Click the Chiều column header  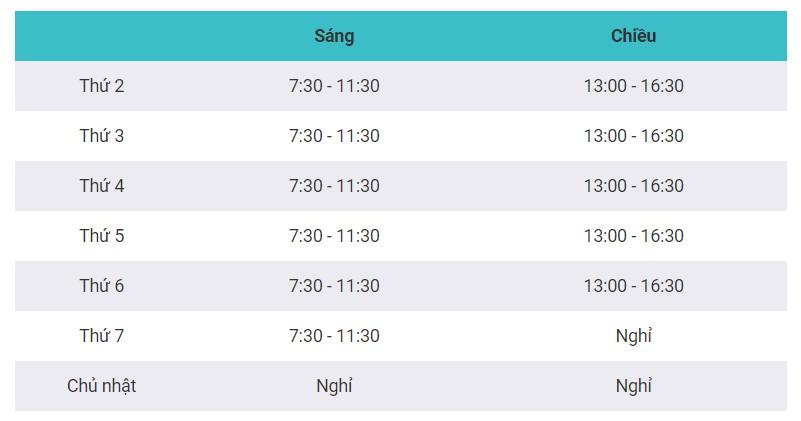634,36
